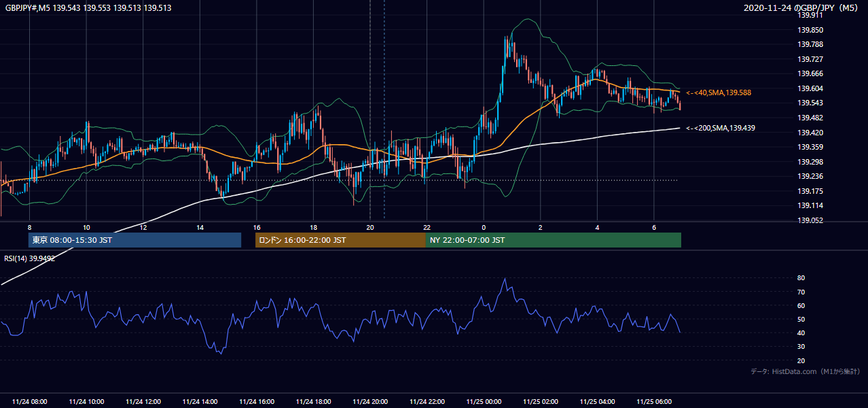
Task: Click price level 139.298 on the axis
Action: click(x=810, y=162)
